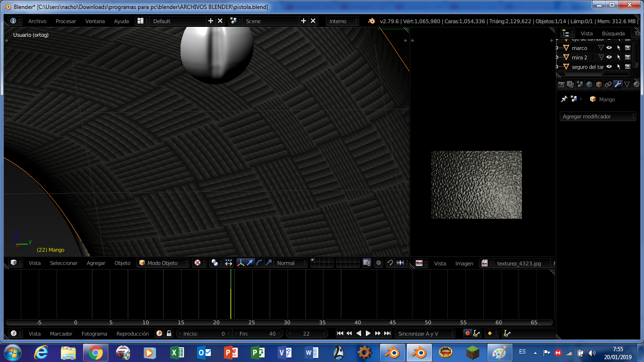Pin the properties context with the pin icon

tap(563, 99)
